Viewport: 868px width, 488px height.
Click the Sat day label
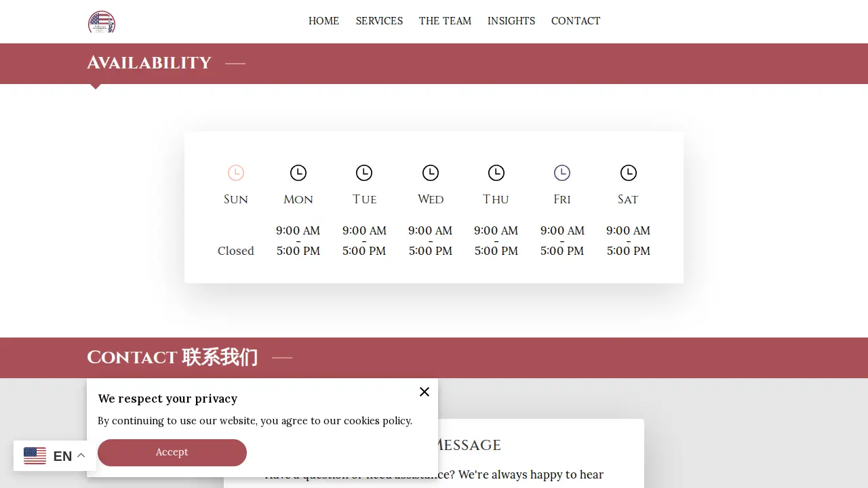[x=629, y=199]
